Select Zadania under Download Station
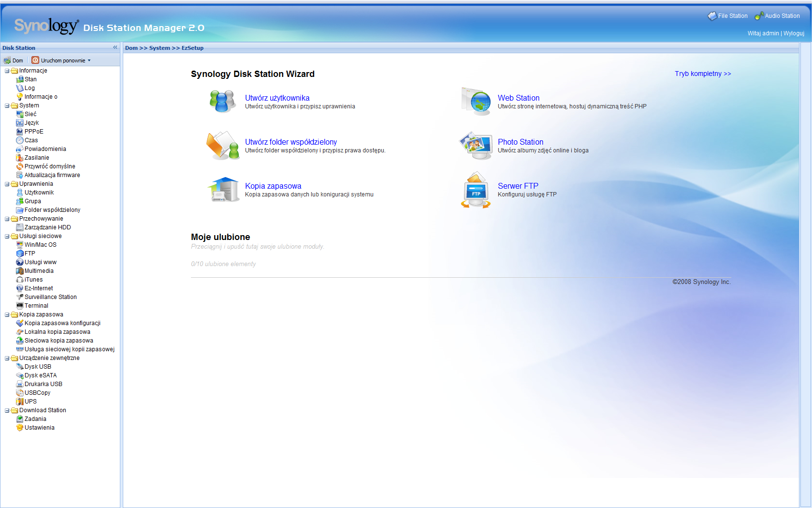Screen dimensions: 812x508 [x=36, y=419]
